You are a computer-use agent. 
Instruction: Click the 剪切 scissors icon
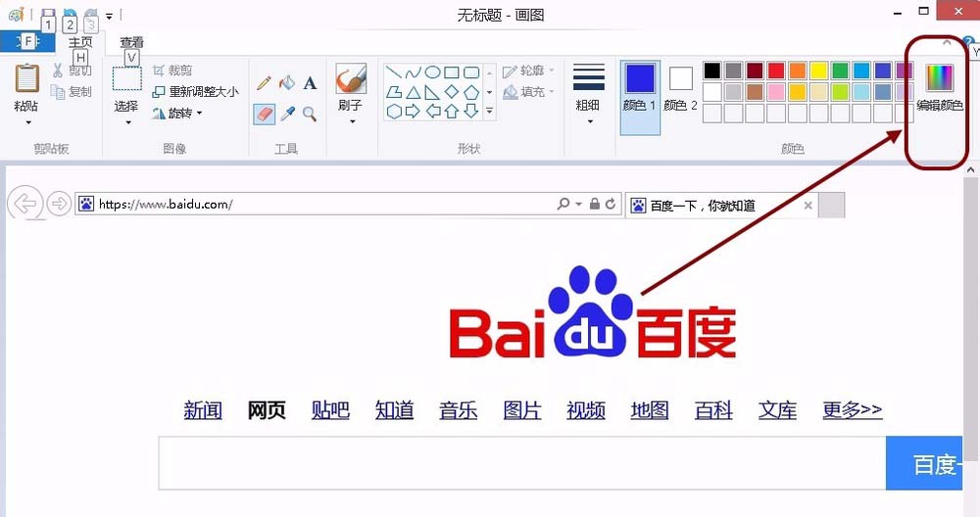58,70
